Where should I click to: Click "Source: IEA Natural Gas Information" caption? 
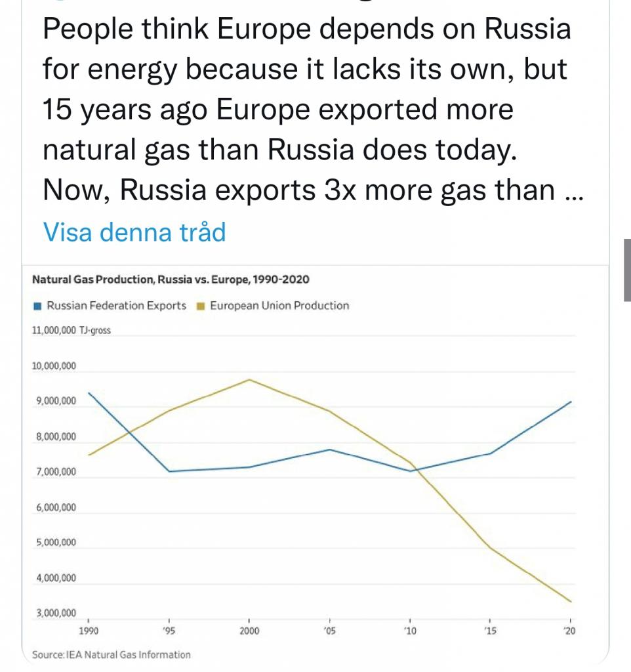click(112, 655)
